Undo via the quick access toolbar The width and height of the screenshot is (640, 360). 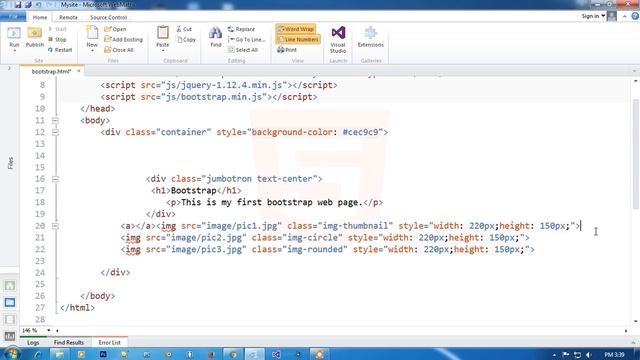point(39,5)
